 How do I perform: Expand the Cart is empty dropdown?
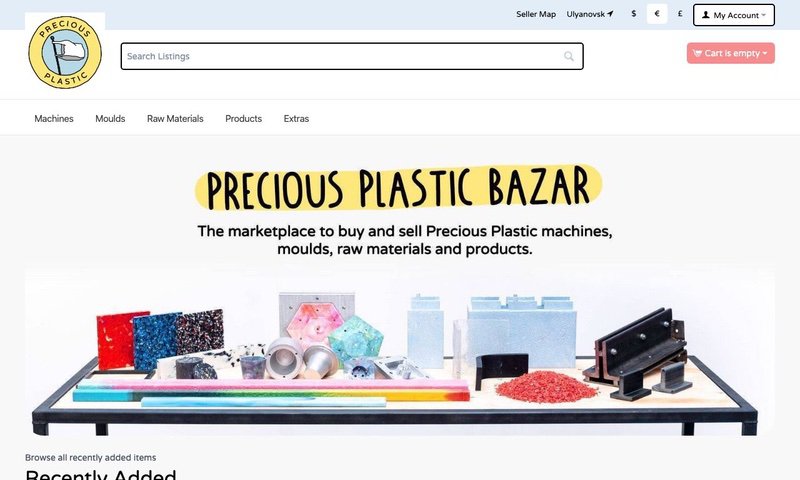(x=731, y=53)
